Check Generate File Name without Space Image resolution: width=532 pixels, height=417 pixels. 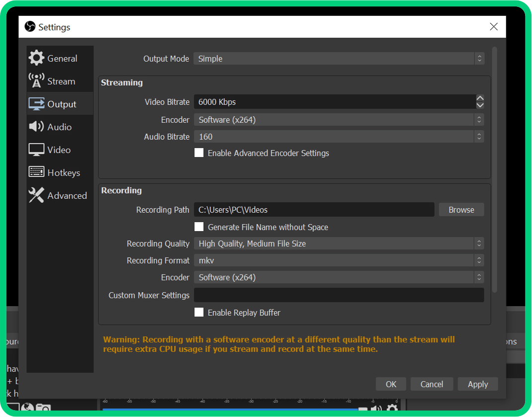pyautogui.click(x=199, y=227)
